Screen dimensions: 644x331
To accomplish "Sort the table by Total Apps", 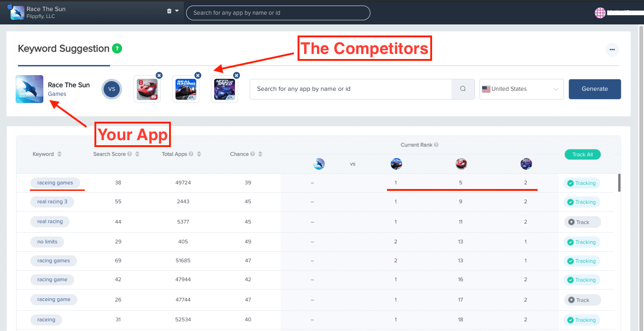I will [x=199, y=154].
